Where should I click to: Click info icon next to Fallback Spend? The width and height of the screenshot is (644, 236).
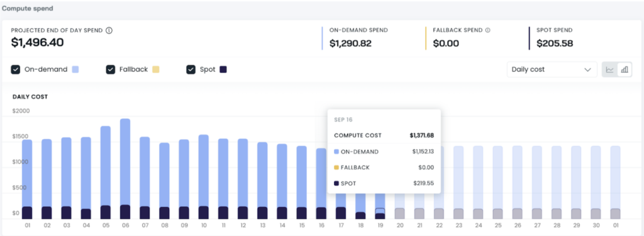click(488, 30)
